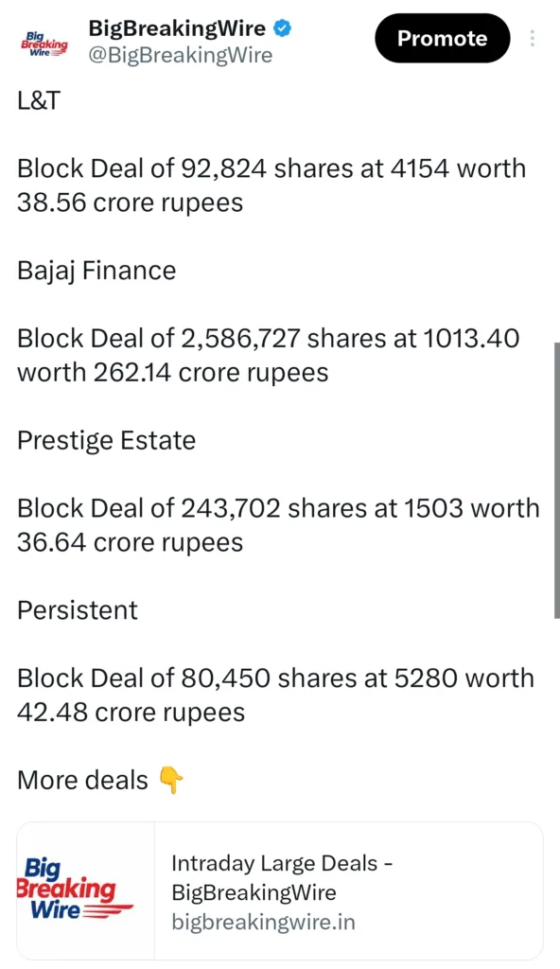The width and height of the screenshot is (560, 969).
Task: Select the BigBreakingWire display name
Action: coord(177,27)
